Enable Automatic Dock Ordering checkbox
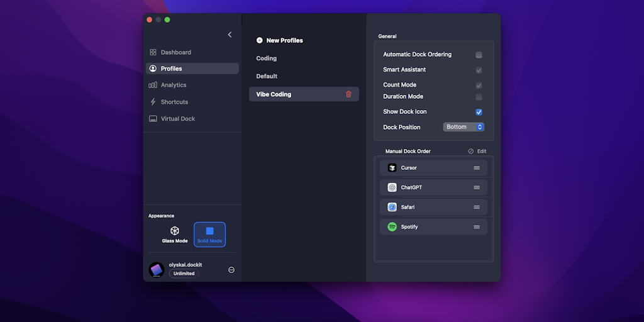The image size is (644, 322). point(479,55)
